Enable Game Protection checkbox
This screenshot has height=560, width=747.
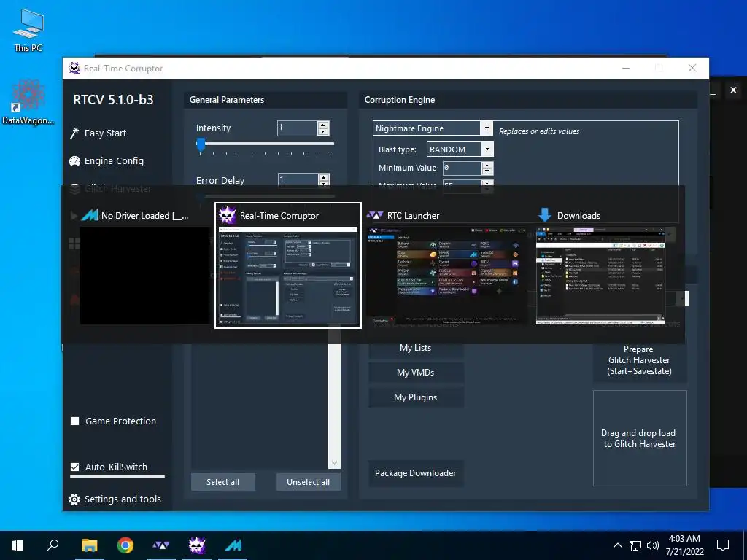[75, 421]
